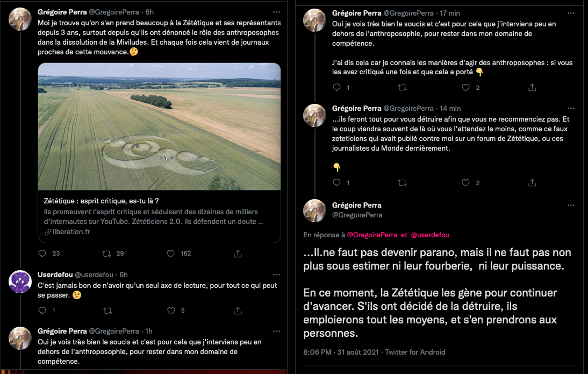The image size is (588, 374).
Task: Like the 17 min tweet
Action: pyautogui.click(x=466, y=87)
